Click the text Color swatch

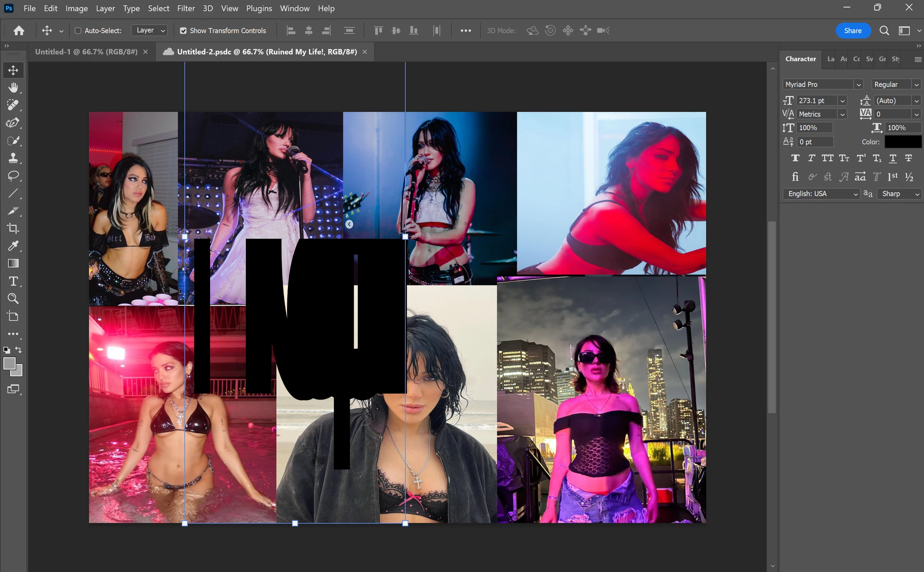pyautogui.click(x=902, y=142)
